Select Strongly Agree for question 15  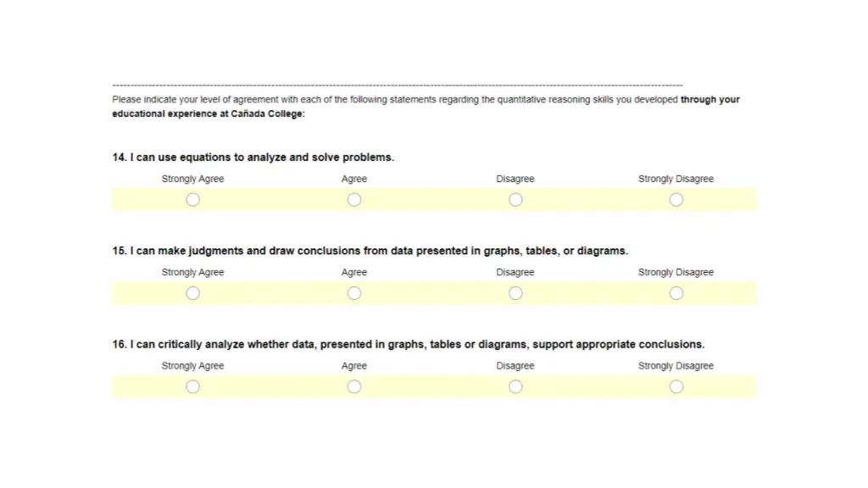(x=192, y=293)
